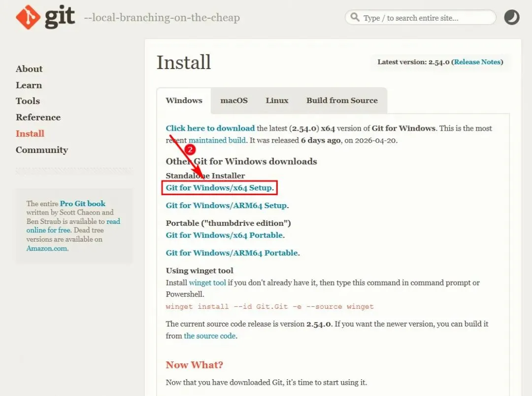This screenshot has width=532, height=396.
Task: Open the Tools sidebar page
Action: tap(28, 101)
